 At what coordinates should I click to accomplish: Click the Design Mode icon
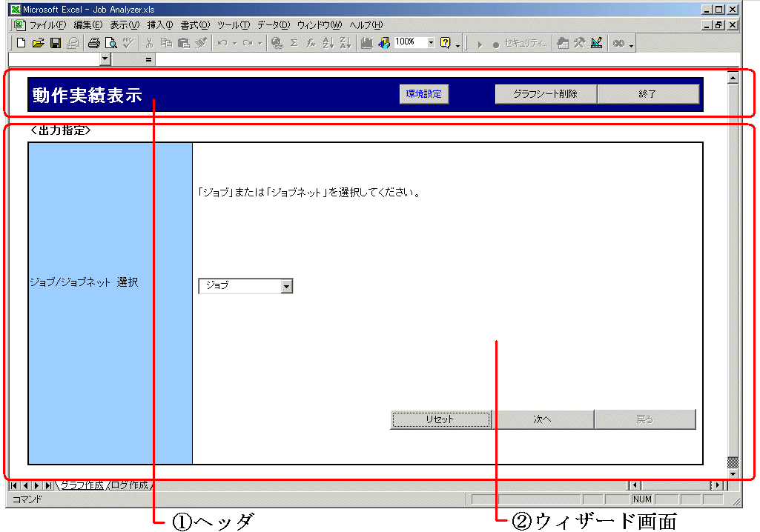[x=596, y=43]
